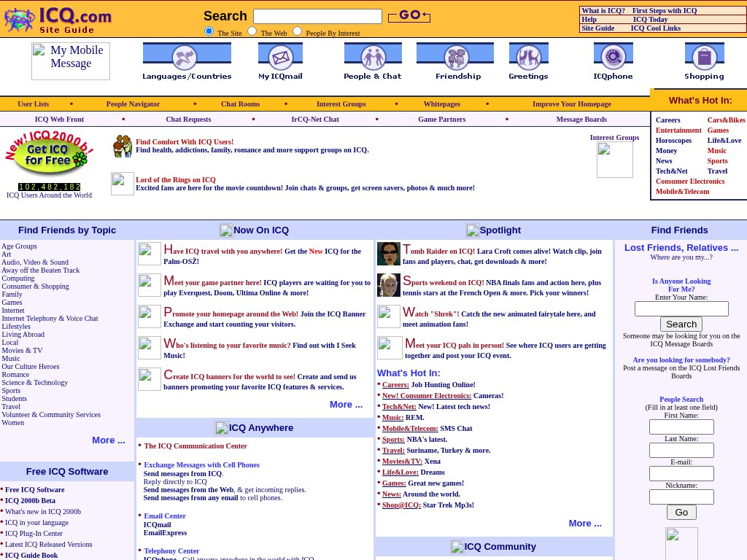Select The Site search radio button
Viewport: 747px width, 560px height.
coord(209,31)
